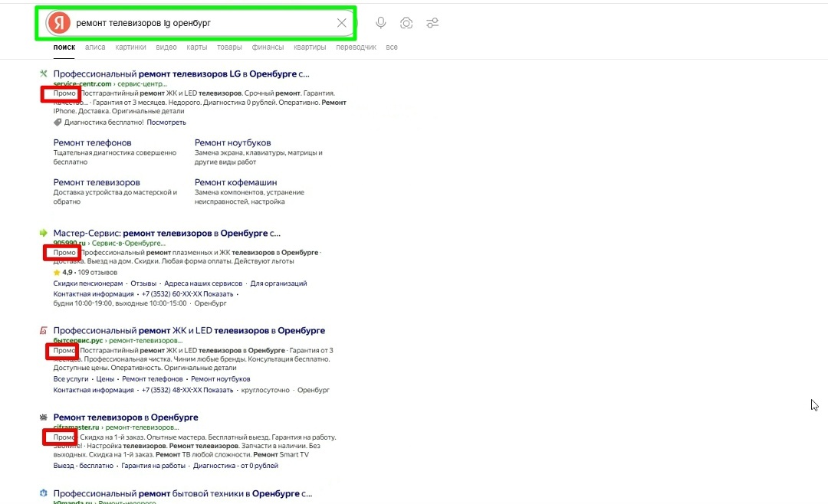This screenshot has height=504, width=828.
Task: Open 'Профессиональный ремонт бытовой техники' result
Action: [x=182, y=493]
